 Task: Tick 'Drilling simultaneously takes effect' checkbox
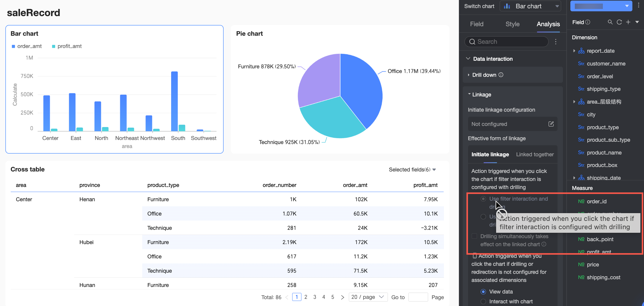474,236
